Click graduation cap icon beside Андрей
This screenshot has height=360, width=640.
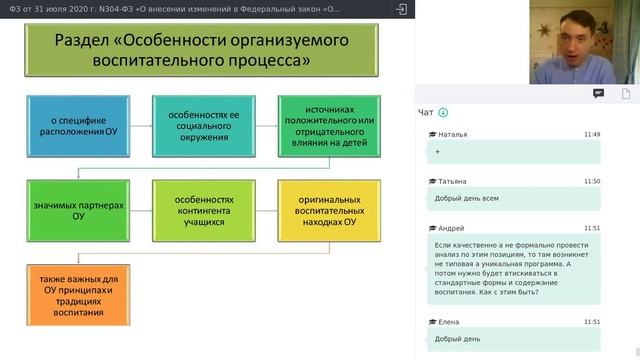[433, 228]
